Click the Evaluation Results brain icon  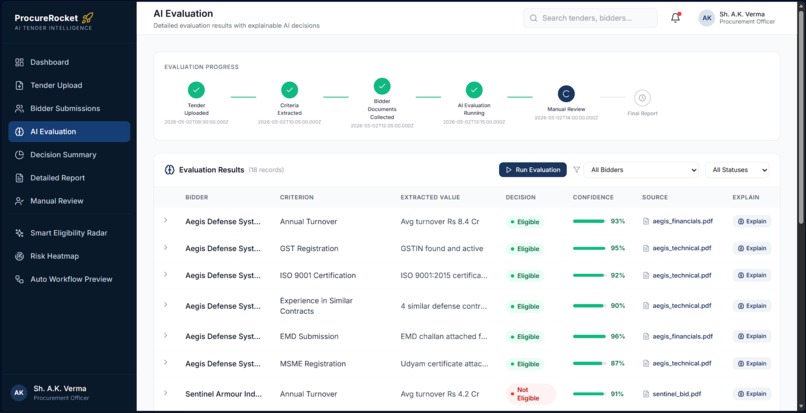coord(170,170)
